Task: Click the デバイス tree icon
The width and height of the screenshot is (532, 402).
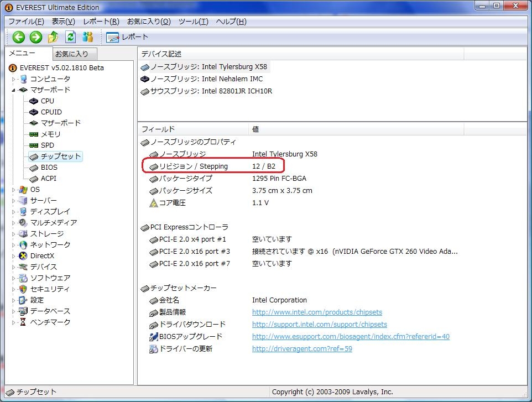Action: coord(23,267)
